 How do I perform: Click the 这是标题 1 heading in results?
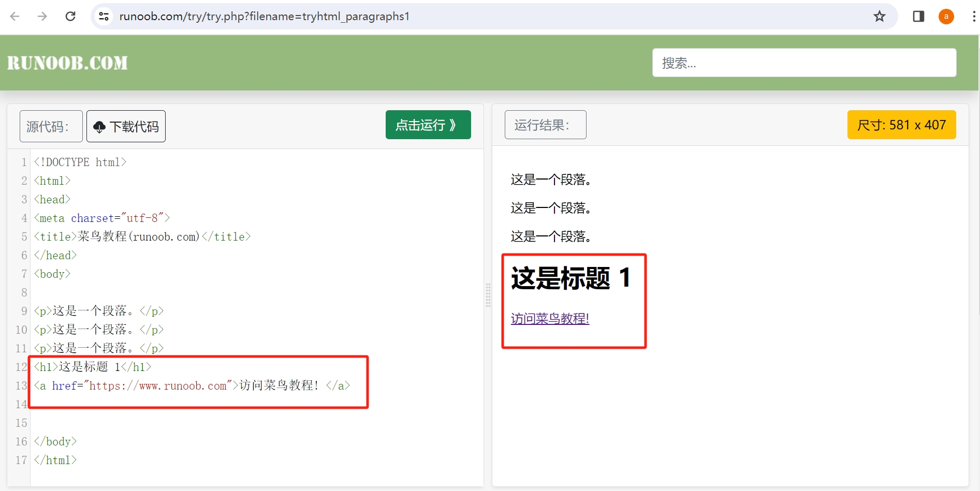coord(571,278)
